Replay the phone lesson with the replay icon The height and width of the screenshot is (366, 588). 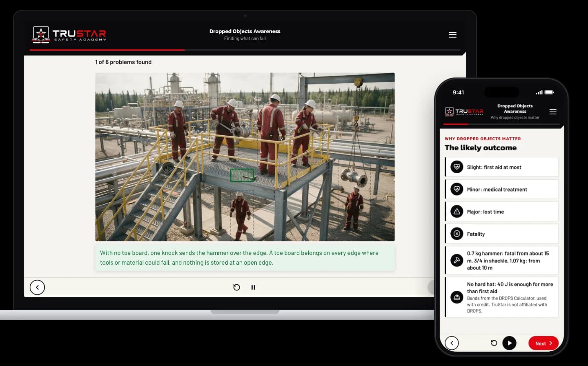(494, 343)
